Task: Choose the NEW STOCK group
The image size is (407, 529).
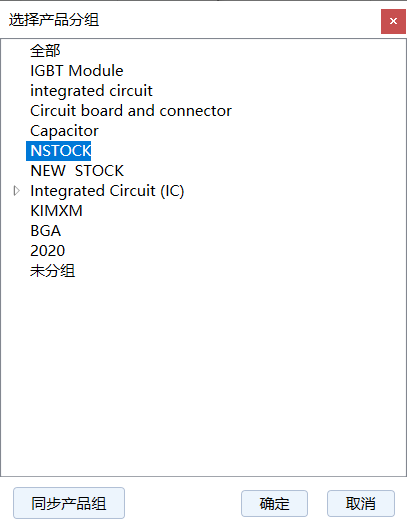Action: tap(77, 171)
